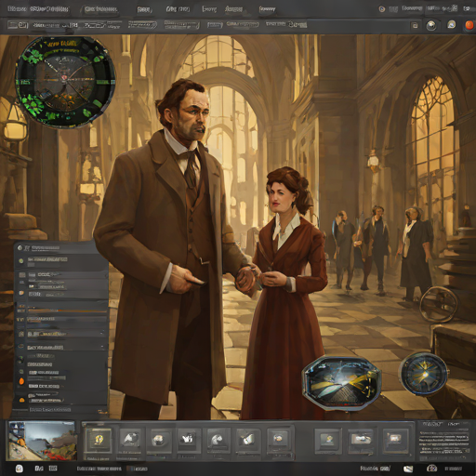Screen dimensions: 476x476
Task: Select the first highlighted hotbar slot
Action: click(x=99, y=440)
